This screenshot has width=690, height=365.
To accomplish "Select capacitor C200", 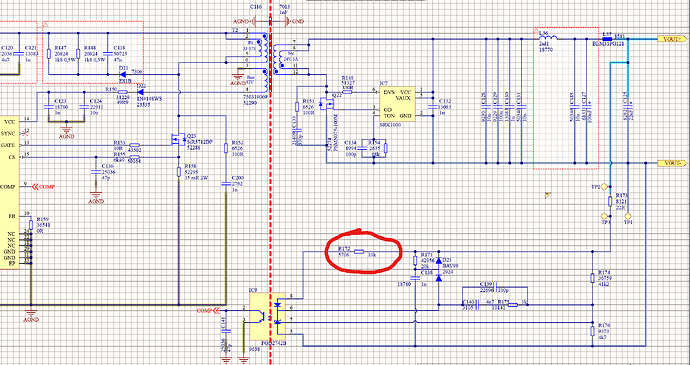I will pos(226,184).
